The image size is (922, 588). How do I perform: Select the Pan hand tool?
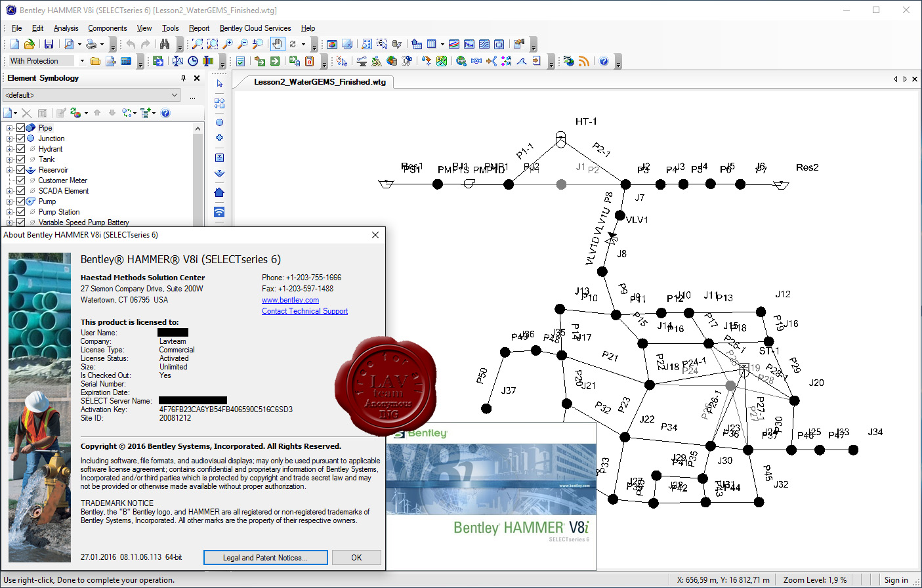click(278, 44)
